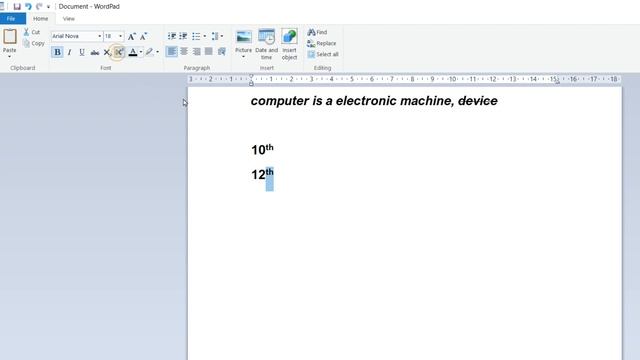640x360 pixels.
Task: Toggle bold formatting
Action: click(x=57, y=52)
